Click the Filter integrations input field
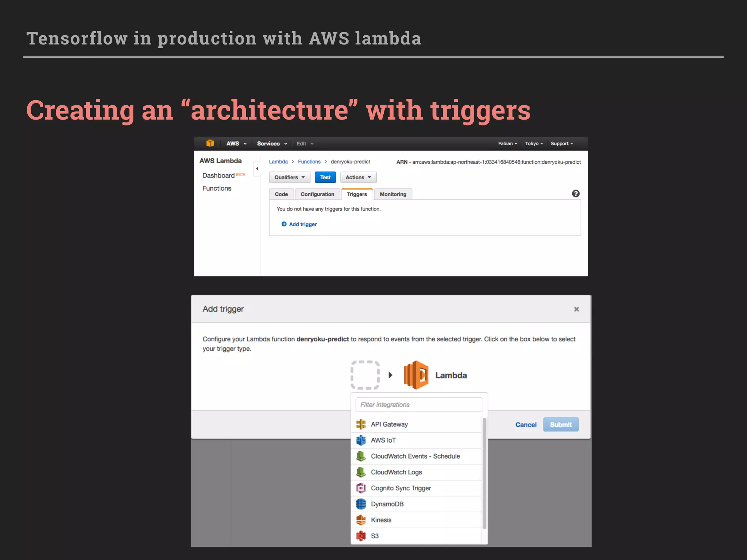This screenshot has width=747, height=560. point(419,405)
